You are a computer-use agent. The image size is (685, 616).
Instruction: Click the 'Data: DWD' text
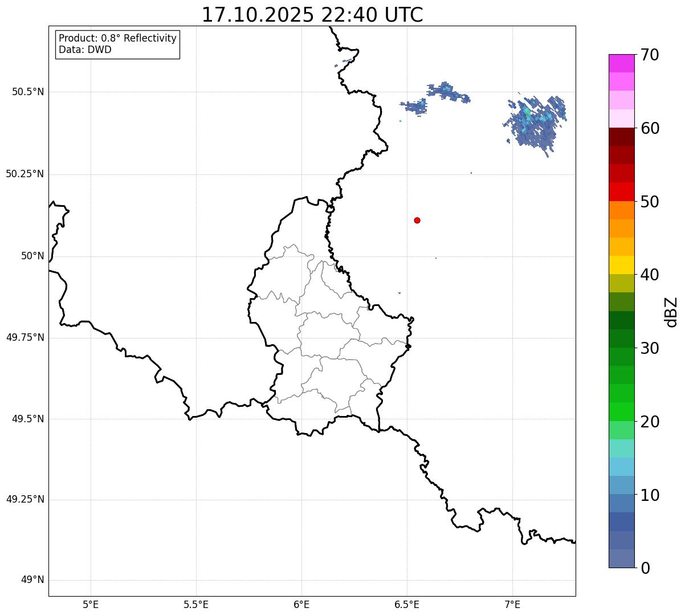[x=85, y=50]
